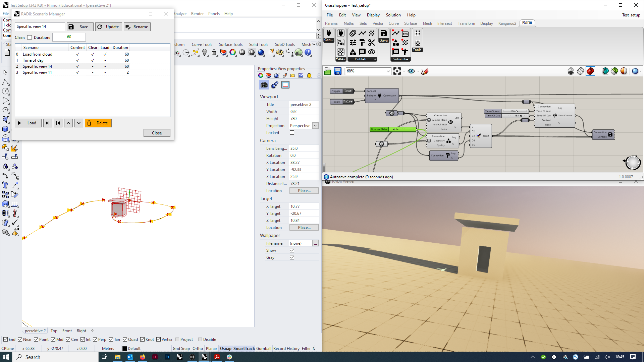Switch to the Solid Tools toolbar tab
644x362 pixels.
259,45
